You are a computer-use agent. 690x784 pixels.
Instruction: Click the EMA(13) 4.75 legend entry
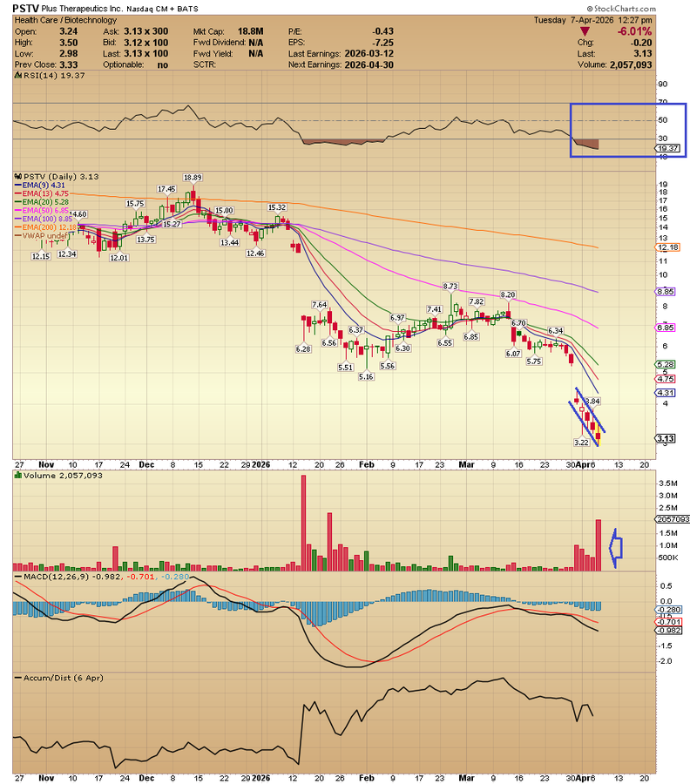[42, 193]
